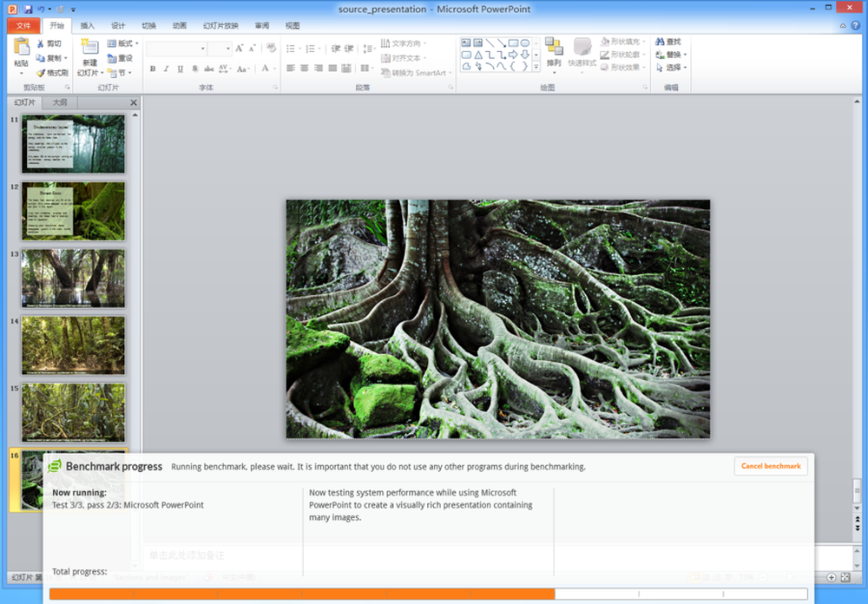868x604 pixels.
Task: Toggle Bold formatting
Action: (153, 69)
